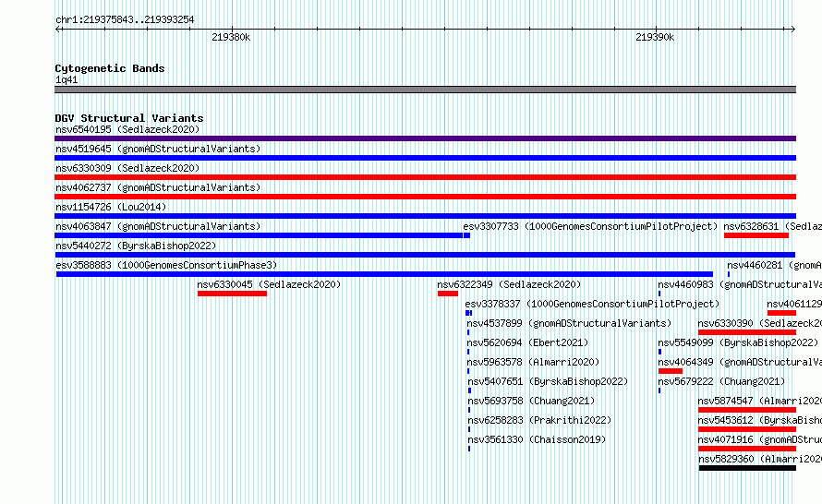Click the 1q41 band label
Image resolution: width=822 pixels, height=504 pixels.
pyautogui.click(x=66, y=79)
